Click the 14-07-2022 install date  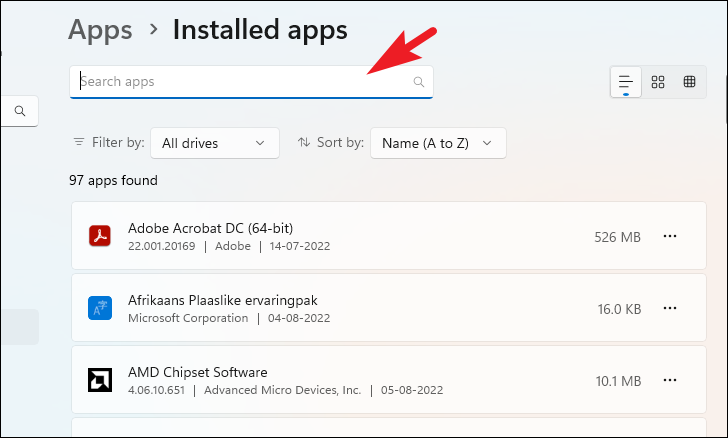coord(300,246)
